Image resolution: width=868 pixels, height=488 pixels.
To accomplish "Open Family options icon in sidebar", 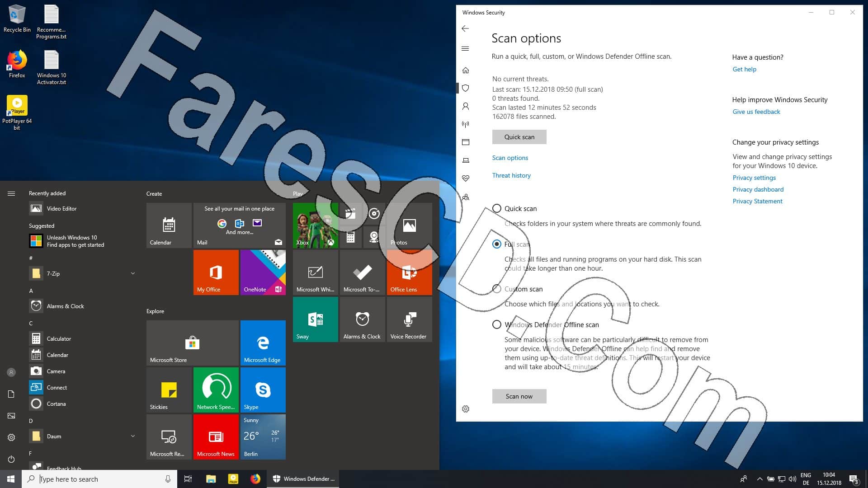I will pos(466,197).
